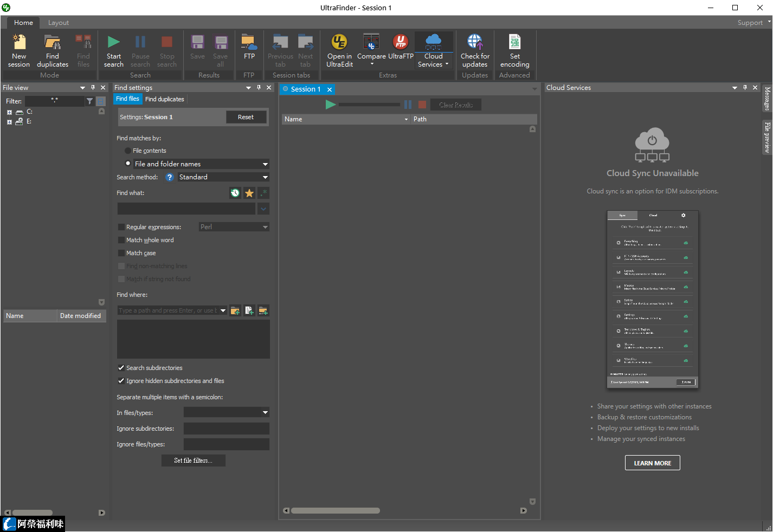Open Set encoding in Advanced group
The height and width of the screenshot is (532, 773).
[515, 51]
